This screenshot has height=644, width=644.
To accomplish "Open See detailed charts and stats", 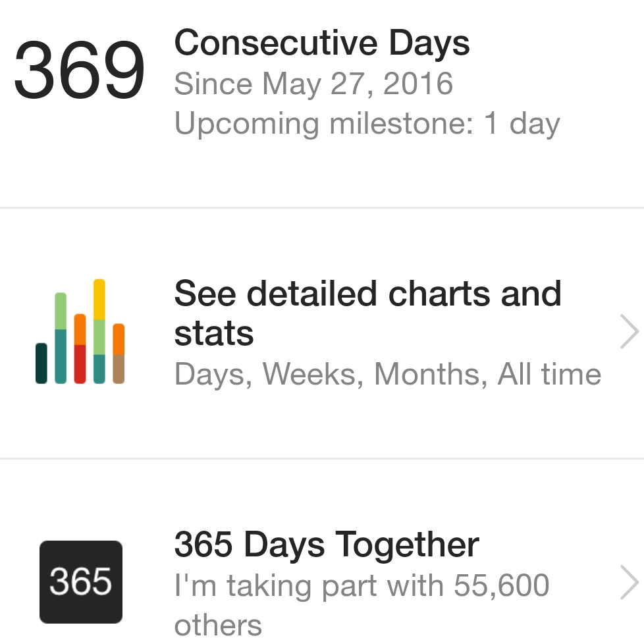I will [x=322, y=333].
